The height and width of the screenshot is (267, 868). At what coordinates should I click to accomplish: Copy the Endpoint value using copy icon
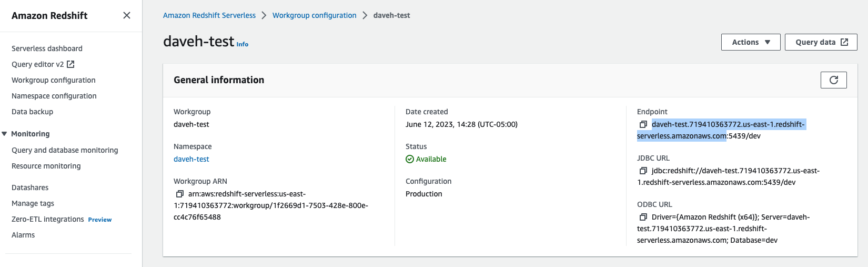click(643, 124)
